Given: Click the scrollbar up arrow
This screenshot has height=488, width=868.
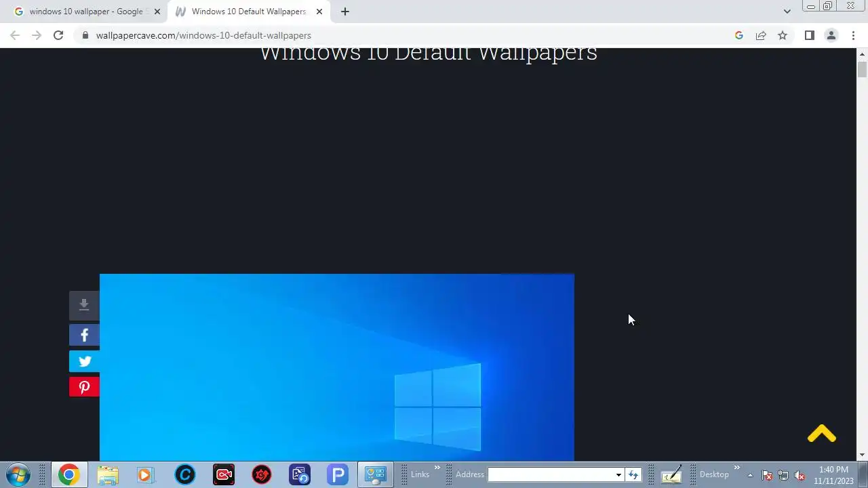Looking at the screenshot, I should [x=863, y=53].
